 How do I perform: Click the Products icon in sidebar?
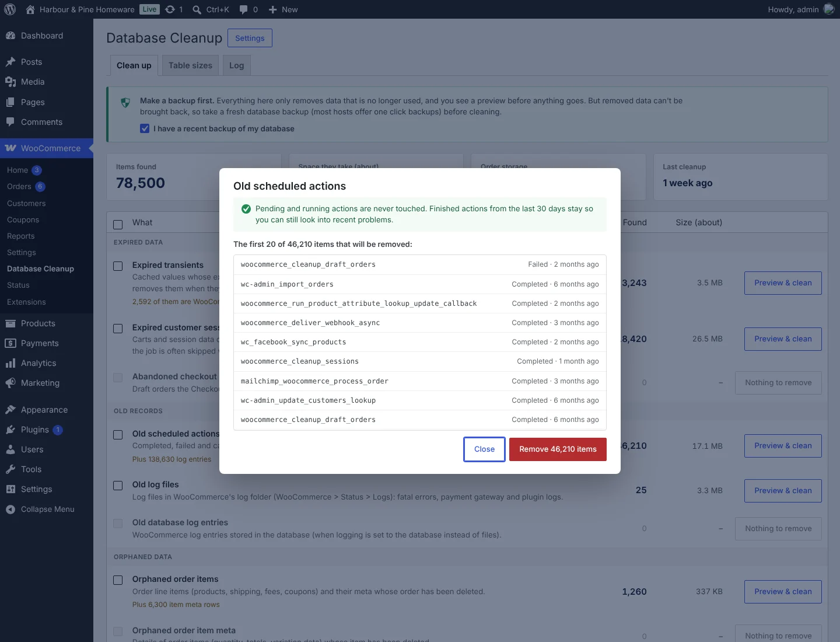pos(10,323)
